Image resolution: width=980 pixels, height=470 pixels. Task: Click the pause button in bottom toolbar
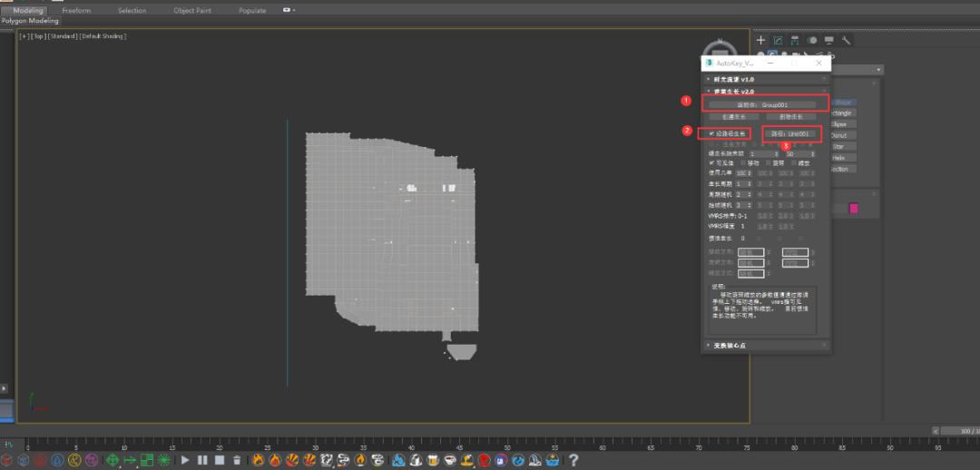pos(201,460)
